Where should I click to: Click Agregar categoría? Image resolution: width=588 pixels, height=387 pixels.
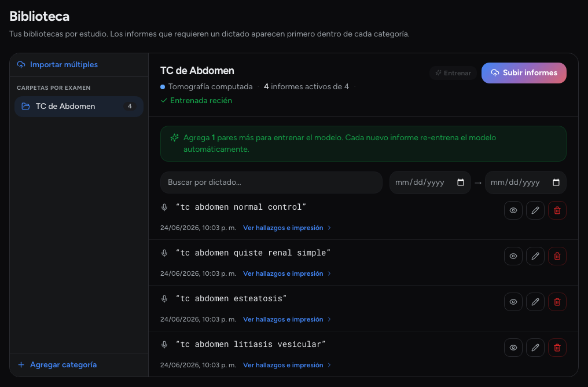(x=57, y=365)
